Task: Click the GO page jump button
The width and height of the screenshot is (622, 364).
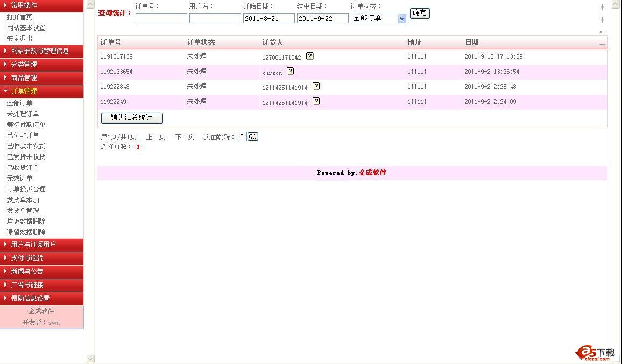Action: point(253,137)
